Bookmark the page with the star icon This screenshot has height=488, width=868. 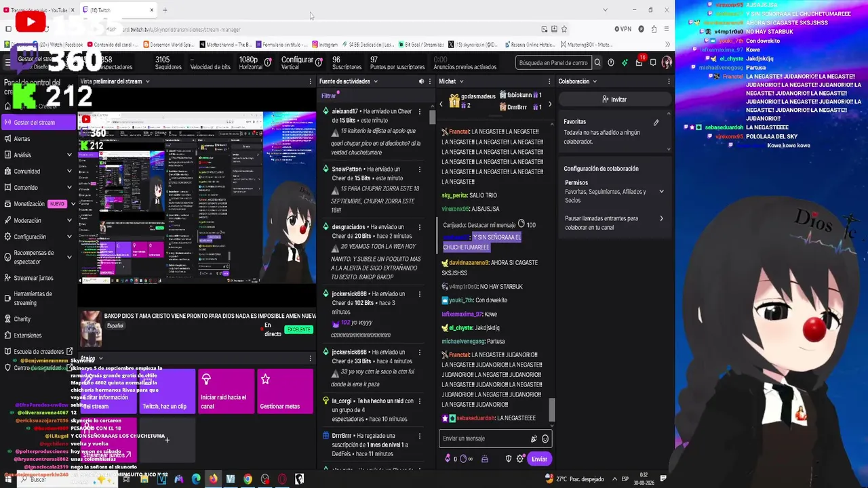coord(564,29)
